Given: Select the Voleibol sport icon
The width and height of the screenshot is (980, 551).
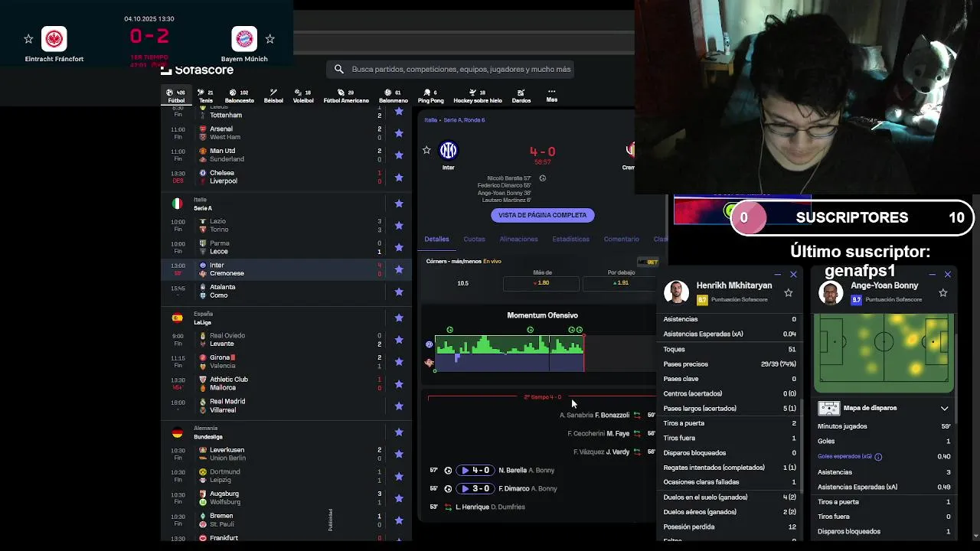Looking at the screenshot, I should (x=303, y=96).
